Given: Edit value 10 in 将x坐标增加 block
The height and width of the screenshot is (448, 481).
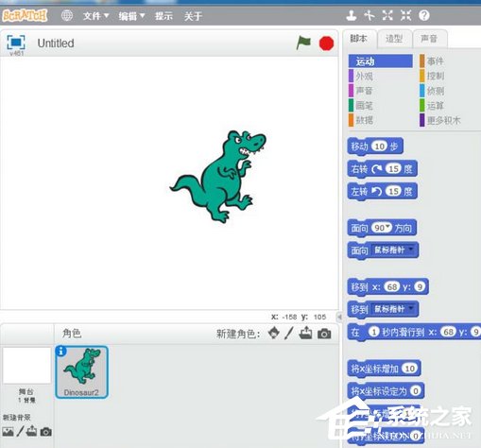Looking at the screenshot, I should [x=409, y=369].
